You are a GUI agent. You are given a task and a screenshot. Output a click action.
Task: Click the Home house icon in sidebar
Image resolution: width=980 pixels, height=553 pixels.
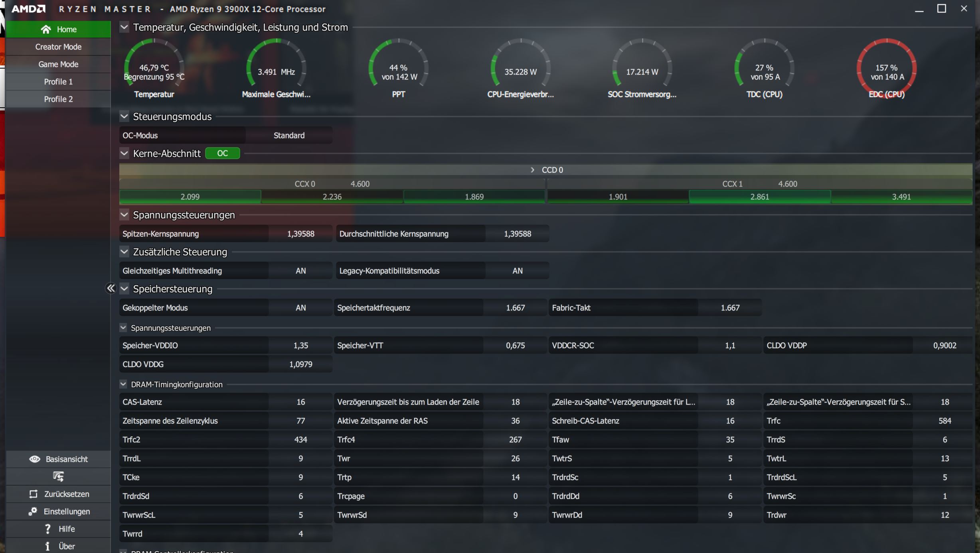[46, 29]
